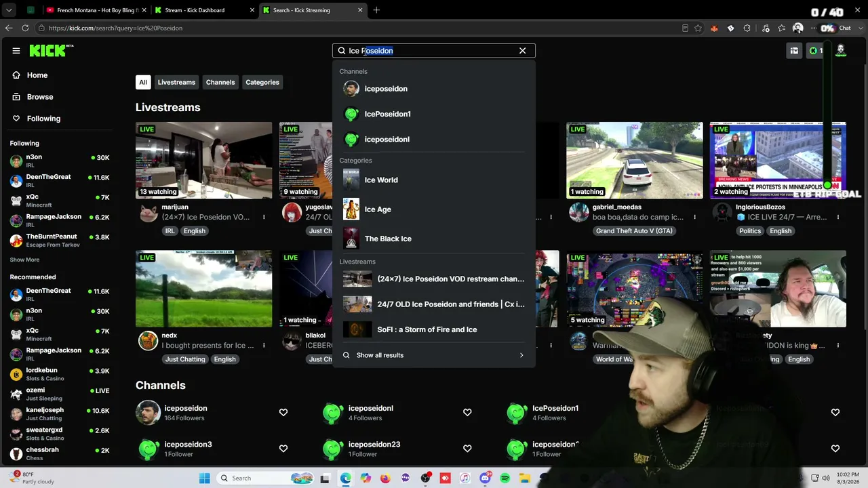Open TheBurntPeanut in the Following list
Screen dimensions: 868x488
tap(60, 241)
